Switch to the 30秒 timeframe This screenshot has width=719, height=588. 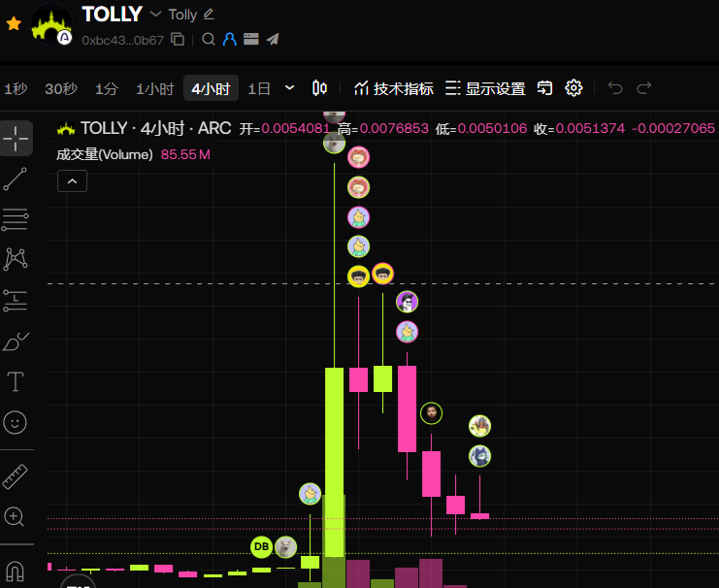click(x=61, y=88)
